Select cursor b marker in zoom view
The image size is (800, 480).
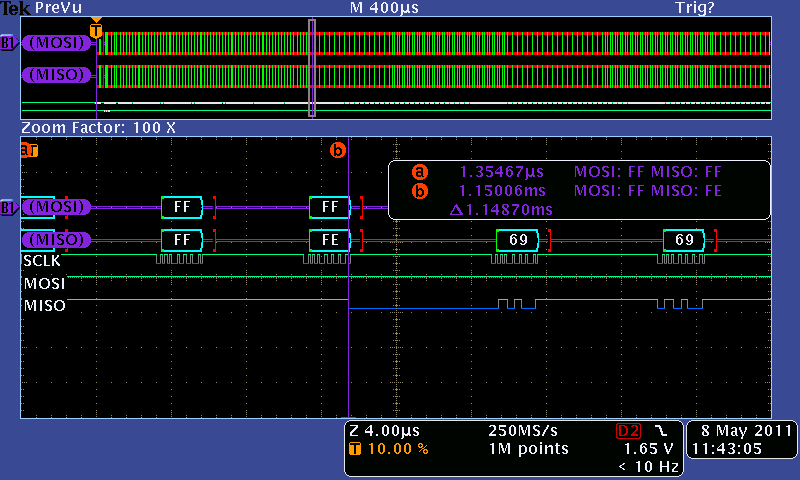337,150
